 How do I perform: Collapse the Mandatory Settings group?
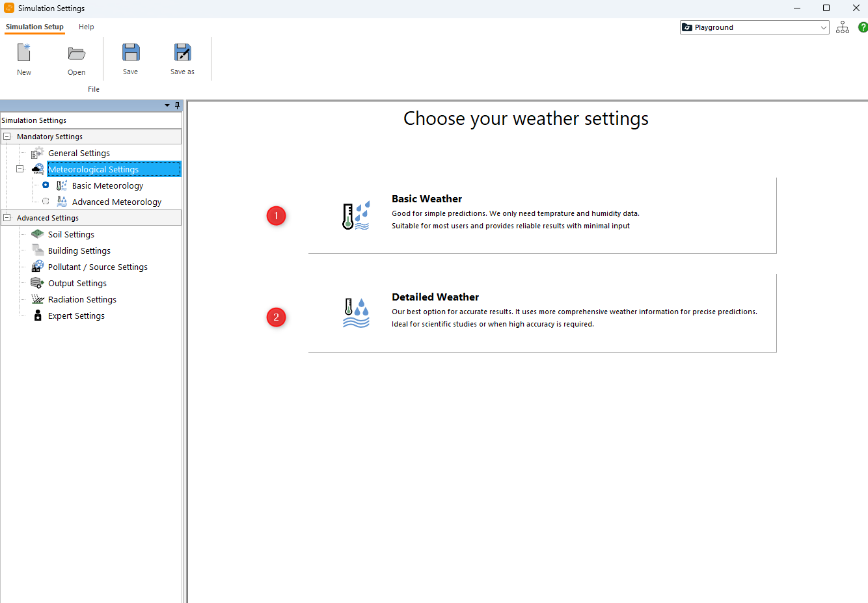[7, 137]
